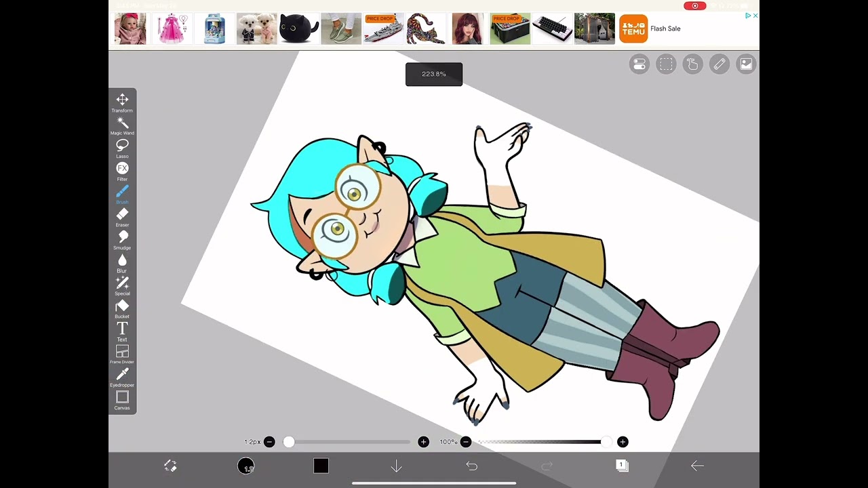Open the Flash Sale ad link
This screenshot has height=488, width=868.
(665, 28)
